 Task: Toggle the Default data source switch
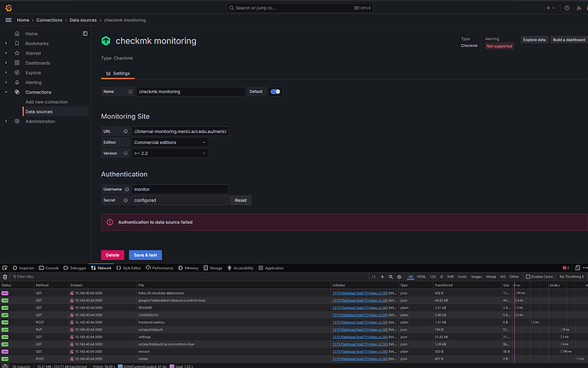[x=275, y=91]
